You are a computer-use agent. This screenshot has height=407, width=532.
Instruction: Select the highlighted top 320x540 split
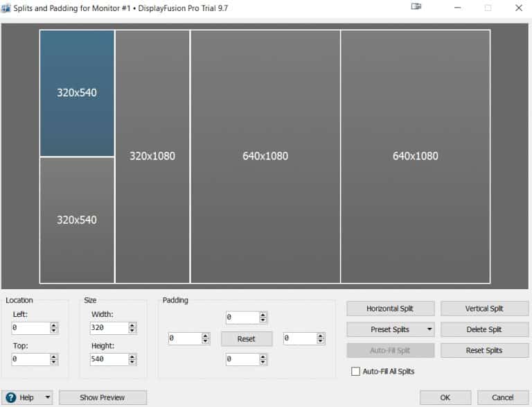click(77, 93)
